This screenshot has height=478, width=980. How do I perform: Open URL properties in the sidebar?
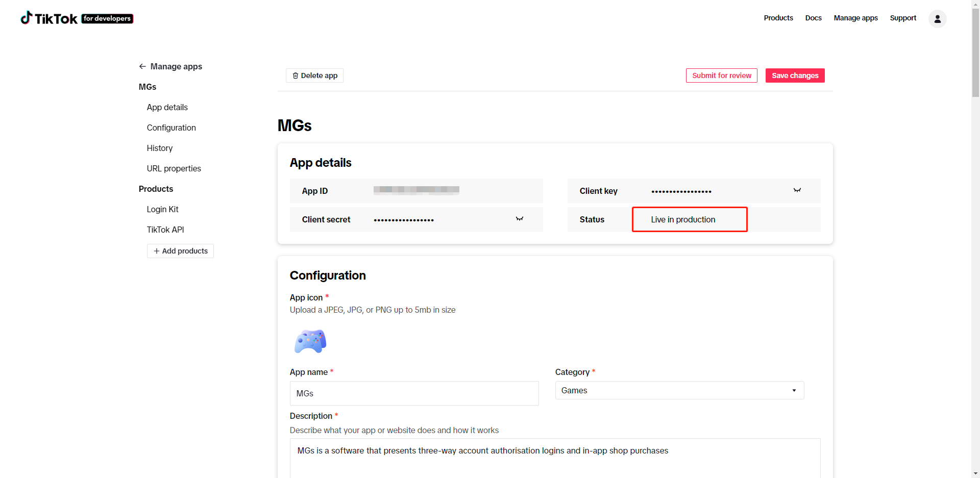pyautogui.click(x=174, y=168)
